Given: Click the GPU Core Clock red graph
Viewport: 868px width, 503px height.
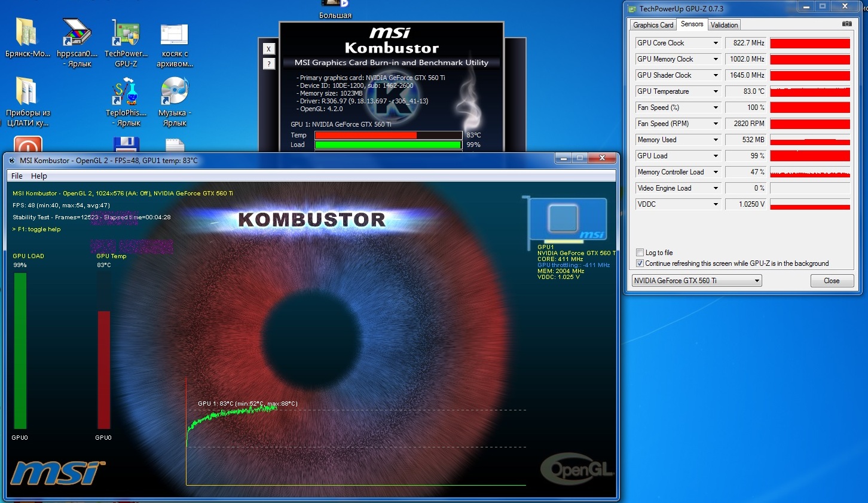Looking at the screenshot, I should tap(810, 43).
